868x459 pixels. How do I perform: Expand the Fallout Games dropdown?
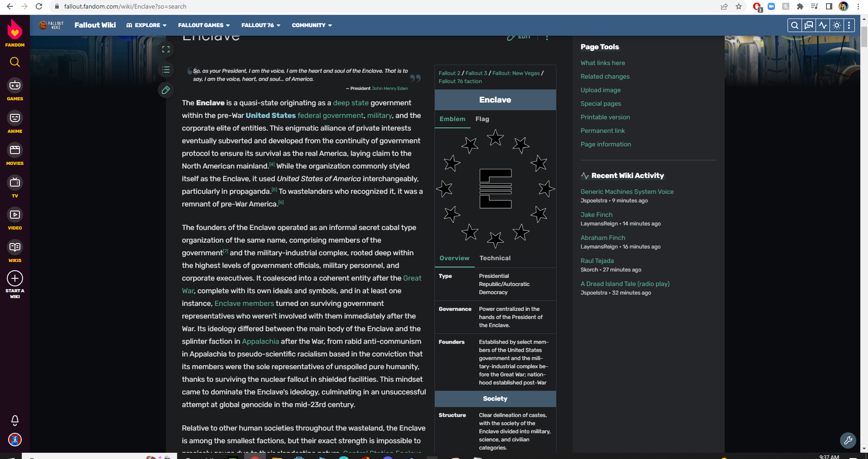click(x=204, y=25)
